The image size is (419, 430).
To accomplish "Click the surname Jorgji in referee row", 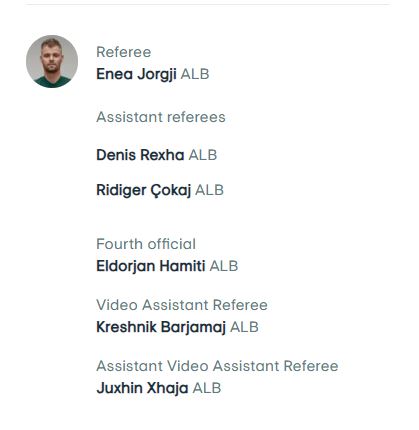I will click(x=157, y=74).
